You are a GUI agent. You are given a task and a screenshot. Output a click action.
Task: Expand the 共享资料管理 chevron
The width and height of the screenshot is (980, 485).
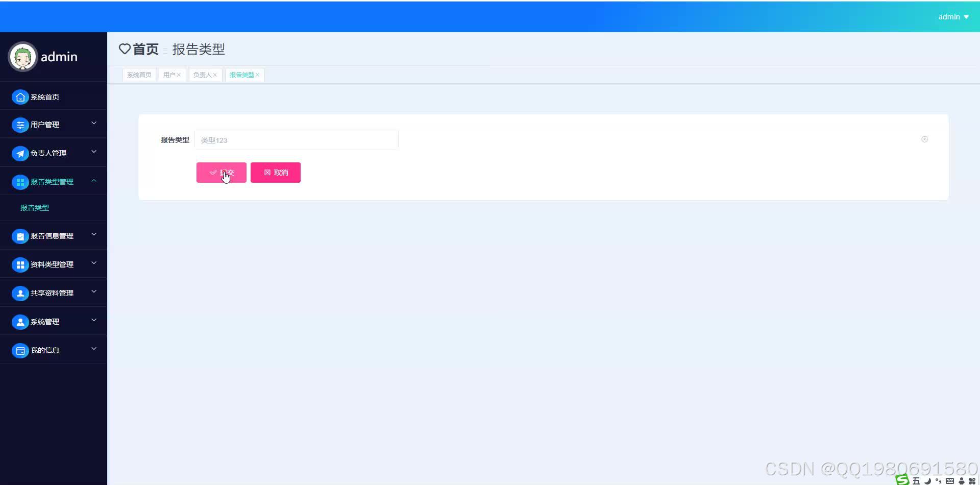[94, 292]
